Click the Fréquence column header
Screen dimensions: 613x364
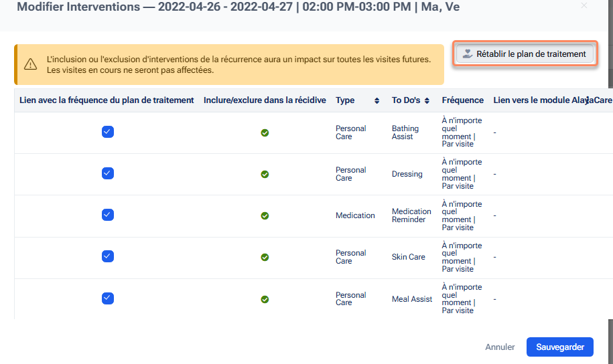tap(462, 100)
